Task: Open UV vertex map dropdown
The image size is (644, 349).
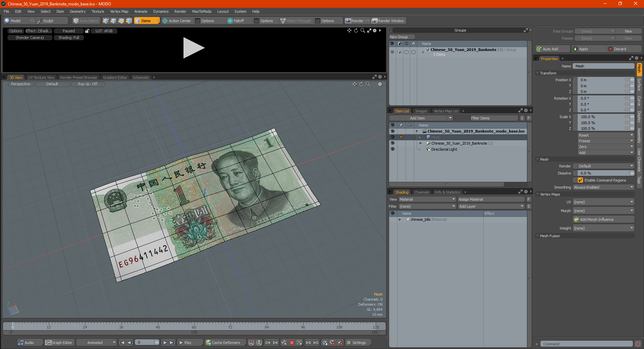Action: coord(603,202)
